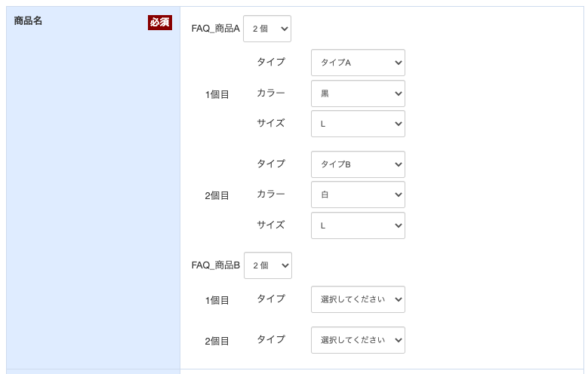Click the red 必須 badge
Image resolution: width=588 pixels, height=374 pixels.
160,23
